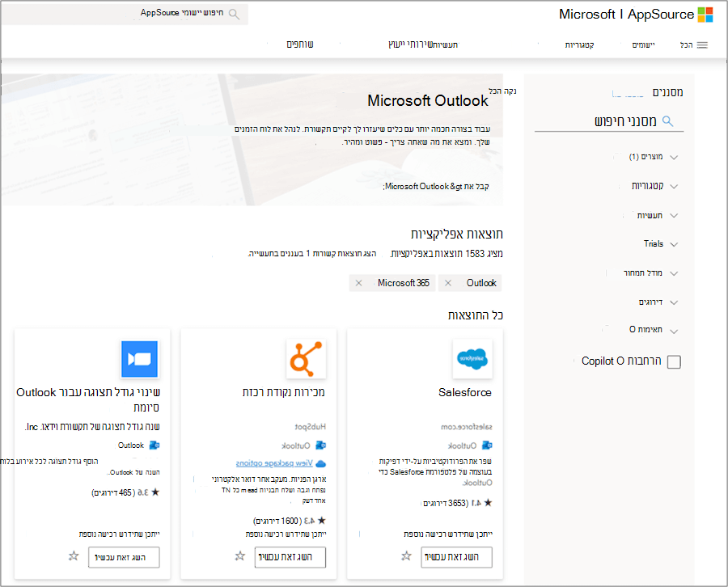Enable the Copilot extension checkbox

tap(674, 362)
